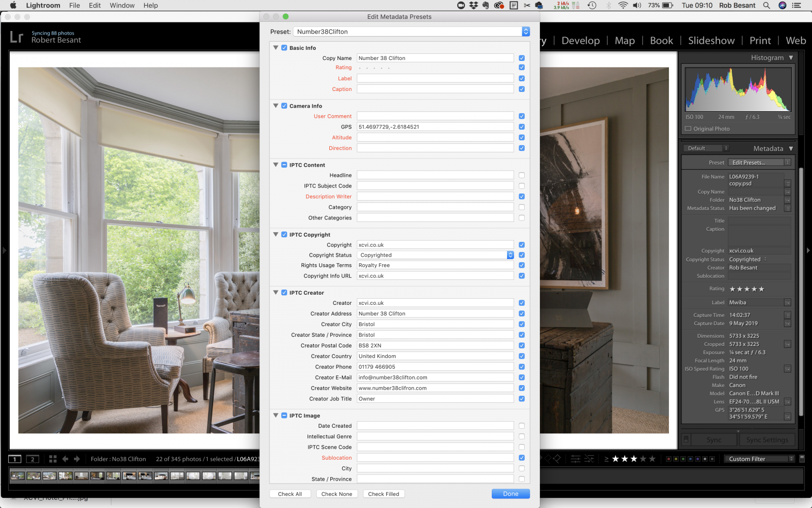Open the Preset Number38Clifton dropdown
The image size is (812, 508).
tap(412, 31)
